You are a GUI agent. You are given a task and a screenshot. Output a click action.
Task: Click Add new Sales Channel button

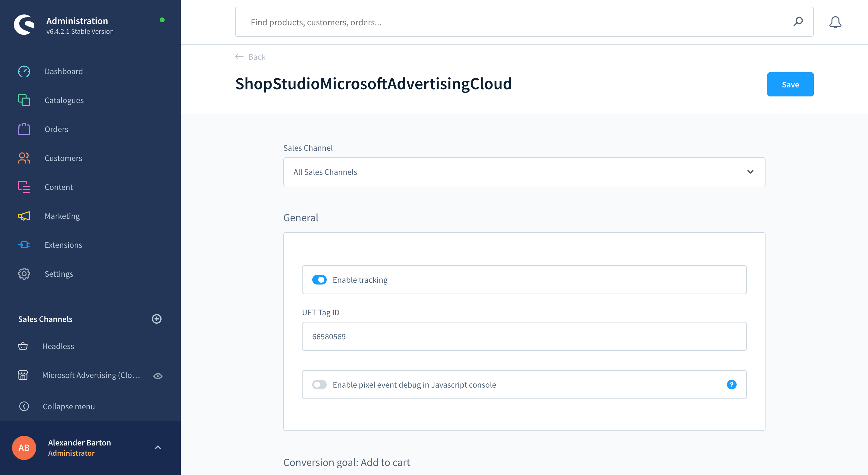coord(157,319)
